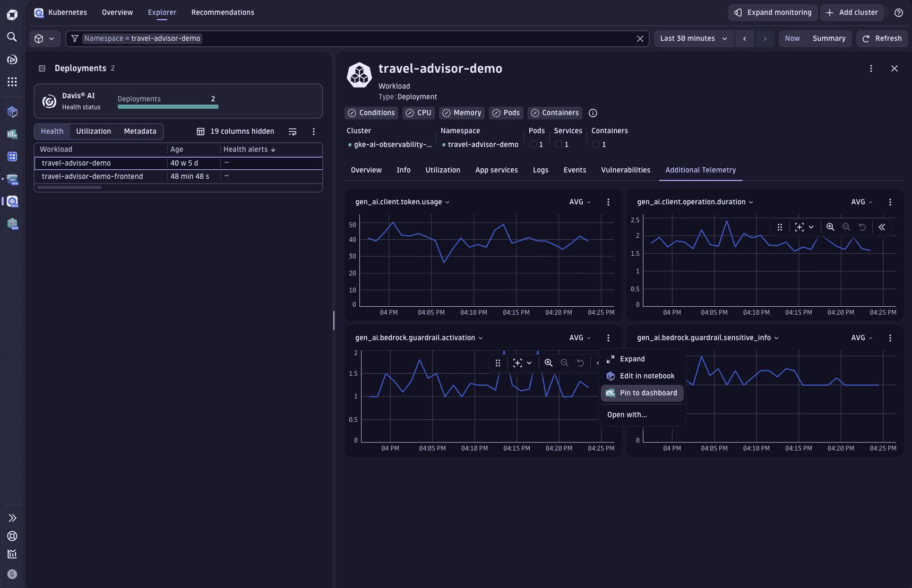Expand the gen_ai.client.operation.duration metric selector
Viewport: 912px width, 588px height.
(x=751, y=202)
